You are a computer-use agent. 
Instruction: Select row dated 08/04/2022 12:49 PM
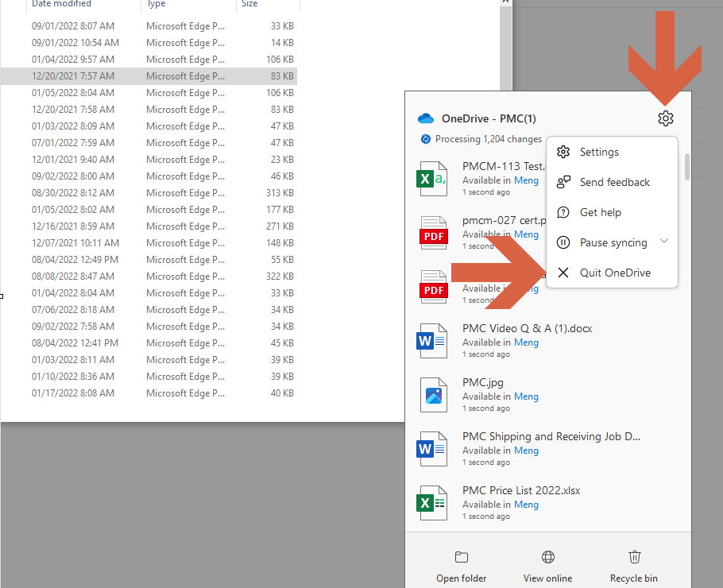tap(149, 260)
